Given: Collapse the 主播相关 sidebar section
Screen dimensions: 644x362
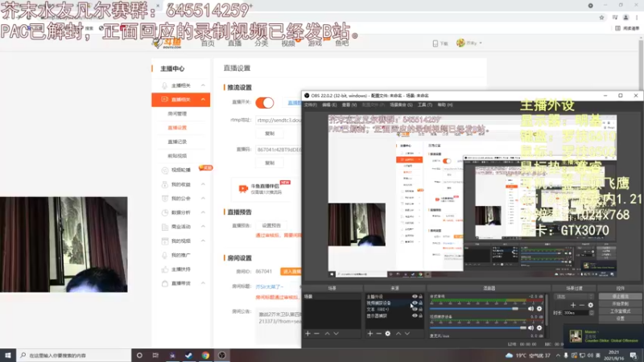Looking at the screenshot, I should pyautogui.click(x=203, y=85).
